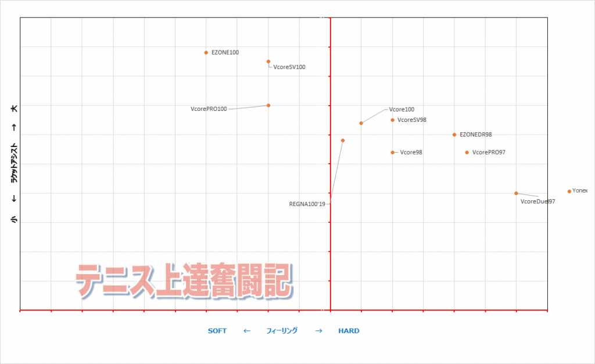Click the orange dot next to VcoreSV98
This screenshot has height=364, width=595.
392,120
